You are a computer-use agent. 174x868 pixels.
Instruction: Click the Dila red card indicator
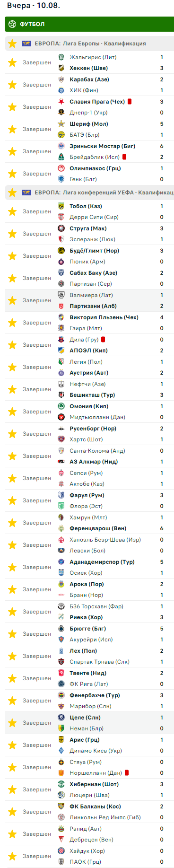click(x=103, y=340)
